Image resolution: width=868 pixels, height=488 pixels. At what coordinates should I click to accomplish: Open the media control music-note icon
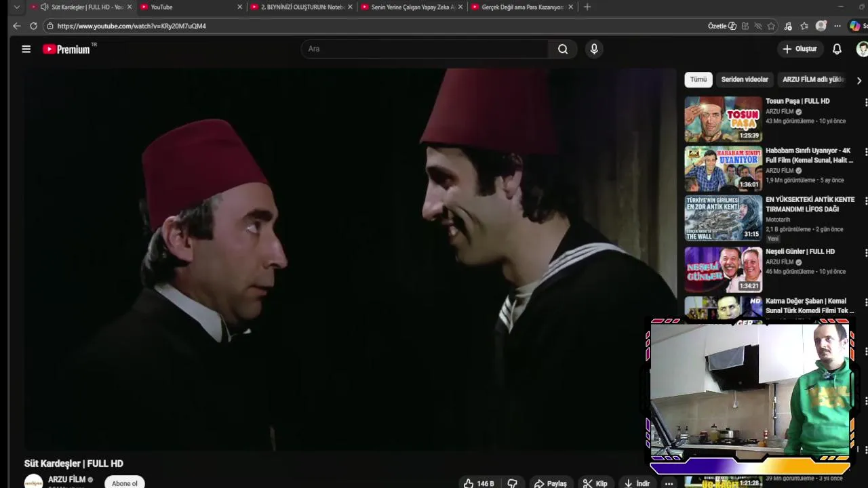[788, 26]
